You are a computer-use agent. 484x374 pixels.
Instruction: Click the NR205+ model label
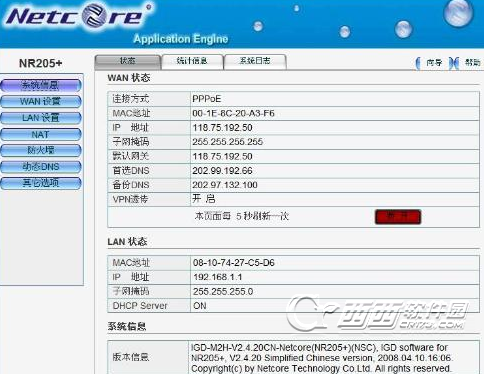coord(41,63)
